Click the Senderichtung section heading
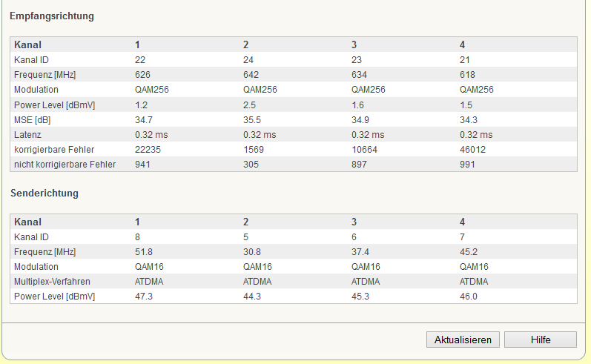 pyautogui.click(x=44, y=193)
